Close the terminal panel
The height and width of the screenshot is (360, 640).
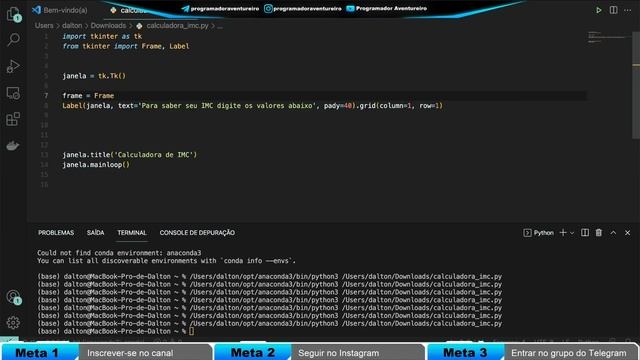(627, 233)
